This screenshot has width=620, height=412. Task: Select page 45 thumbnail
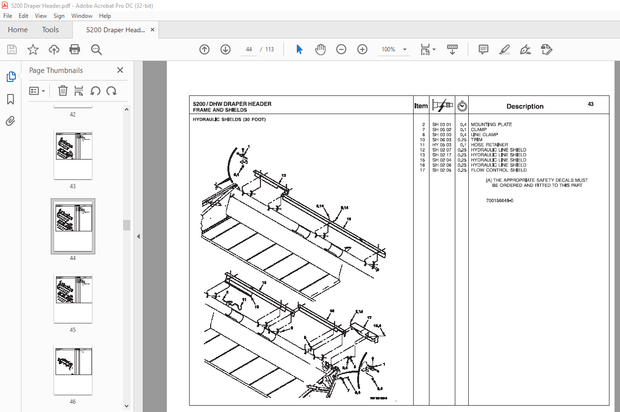click(x=73, y=299)
